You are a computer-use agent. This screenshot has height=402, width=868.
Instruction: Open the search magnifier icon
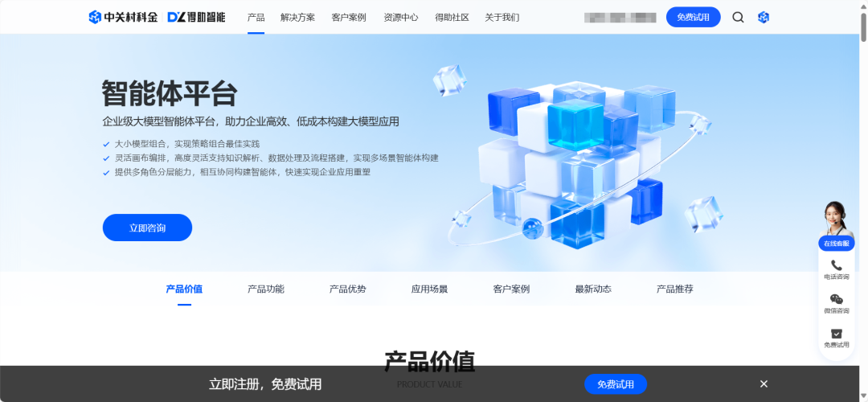(x=738, y=17)
